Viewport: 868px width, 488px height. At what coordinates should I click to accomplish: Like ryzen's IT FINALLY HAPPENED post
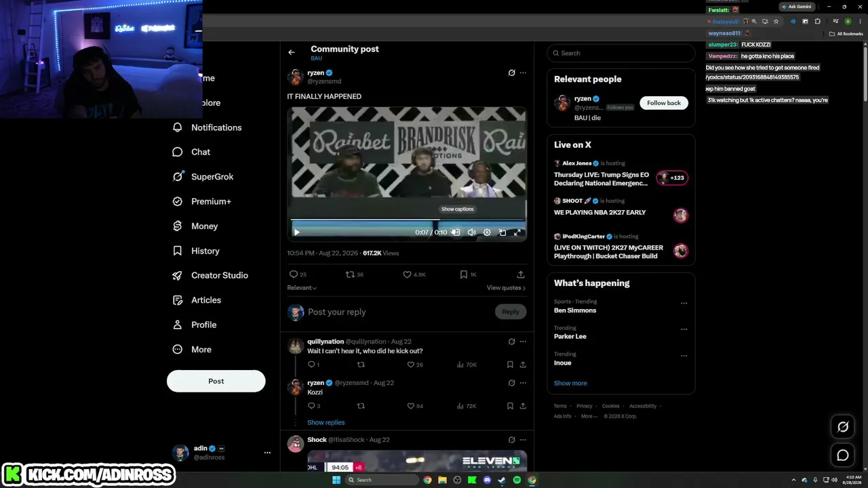pyautogui.click(x=407, y=274)
